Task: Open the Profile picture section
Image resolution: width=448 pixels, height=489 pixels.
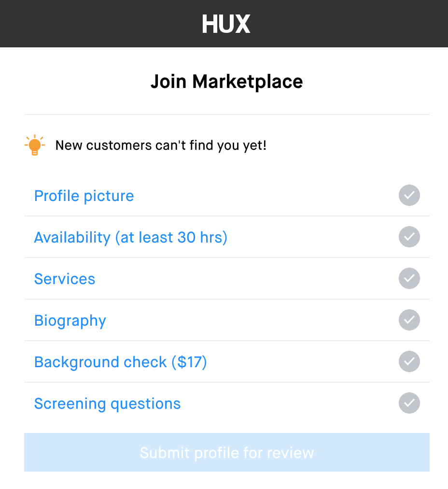Action: pos(84,196)
